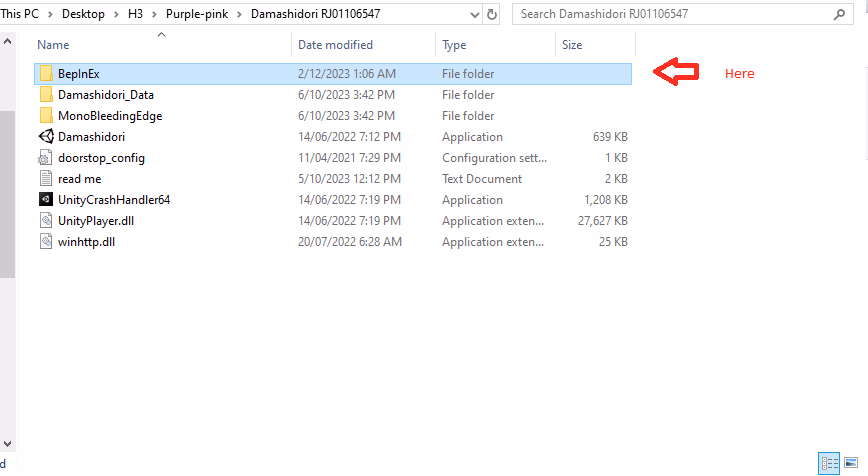Click the read me text document icon
The width and height of the screenshot is (868, 476).
click(x=46, y=179)
